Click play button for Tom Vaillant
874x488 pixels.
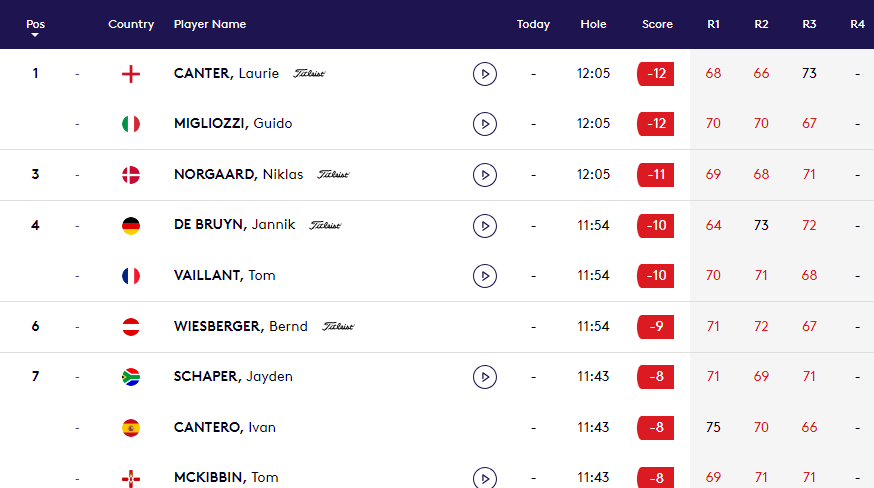tap(484, 276)
